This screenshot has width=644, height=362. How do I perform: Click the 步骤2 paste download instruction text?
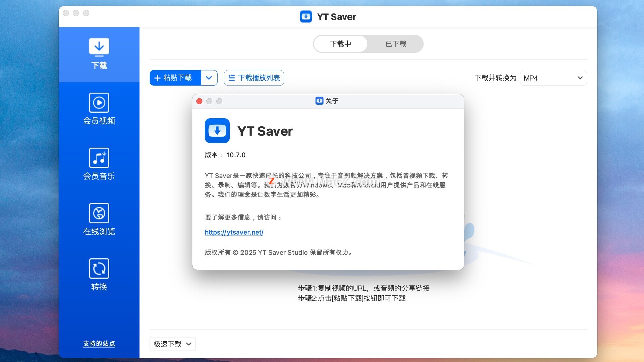pyautogui.click(x=352, y=298)
